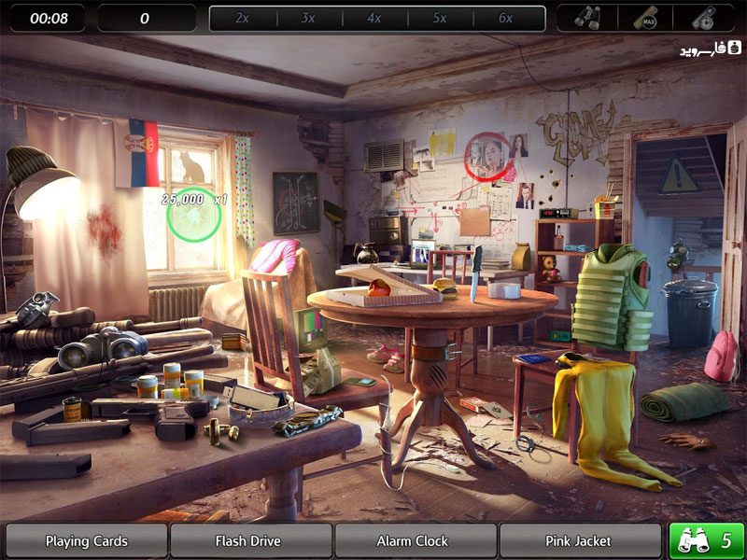Image resolution: width=747 pixels, height=560 pixels.
Task: Find the pink jacket on the chair
Action: click(x=275, y=255)
